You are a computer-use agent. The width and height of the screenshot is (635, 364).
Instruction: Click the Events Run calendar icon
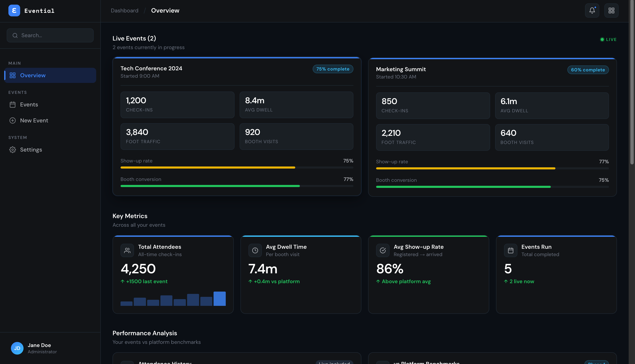(510, 250)
